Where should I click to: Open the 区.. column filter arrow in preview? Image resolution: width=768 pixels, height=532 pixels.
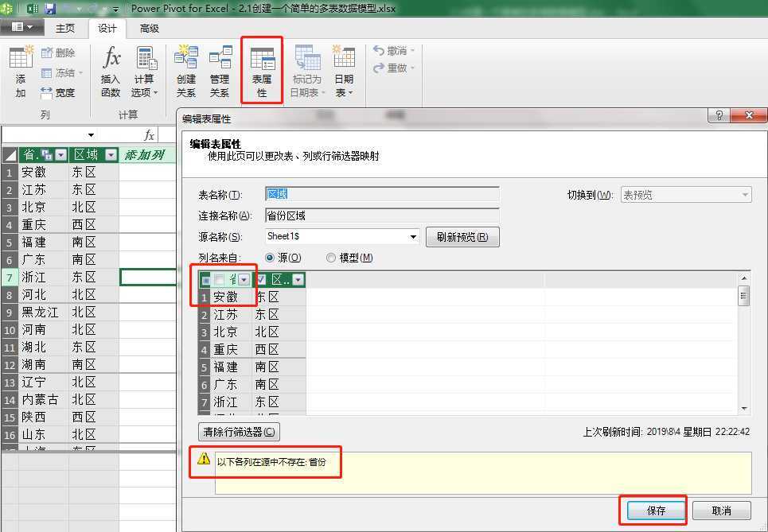pyautogui.click(x=298, y=280)
